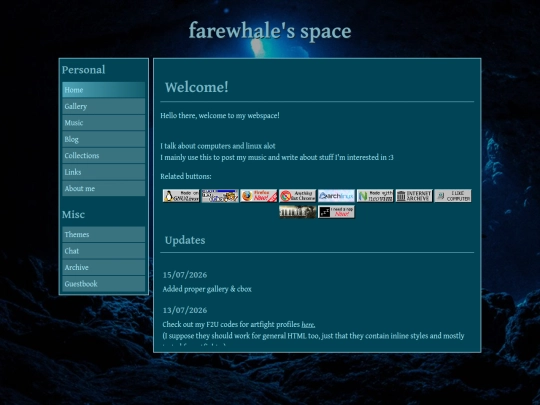Open the Music section

104,123
